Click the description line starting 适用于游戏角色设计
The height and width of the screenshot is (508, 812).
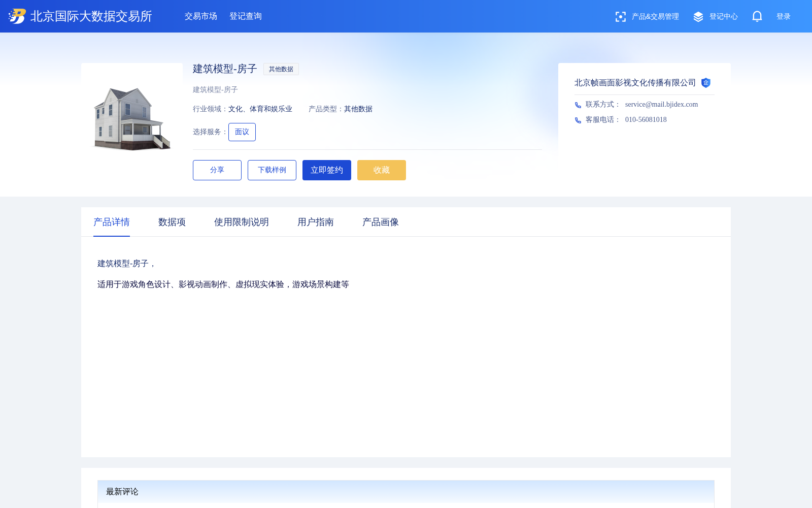point(223,284)
